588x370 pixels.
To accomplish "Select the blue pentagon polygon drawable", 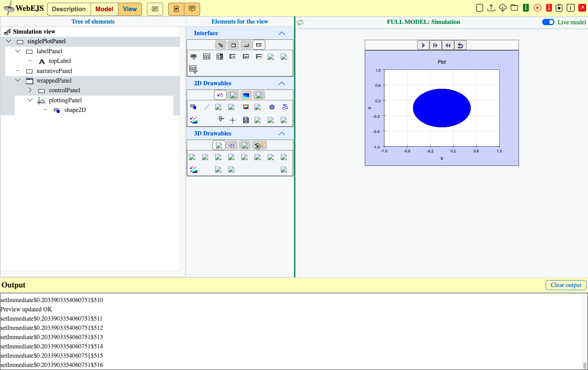I will 272,107.
